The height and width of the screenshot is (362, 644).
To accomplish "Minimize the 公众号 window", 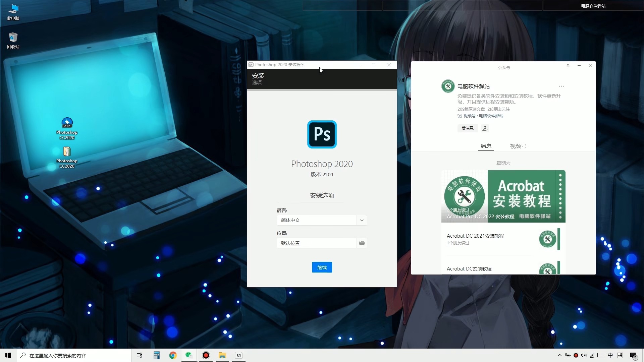I will pos(579,66).
